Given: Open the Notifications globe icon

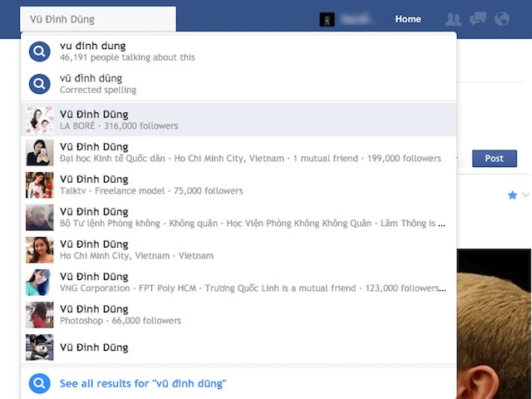Looking at the screenshot, I should point(502,19).
